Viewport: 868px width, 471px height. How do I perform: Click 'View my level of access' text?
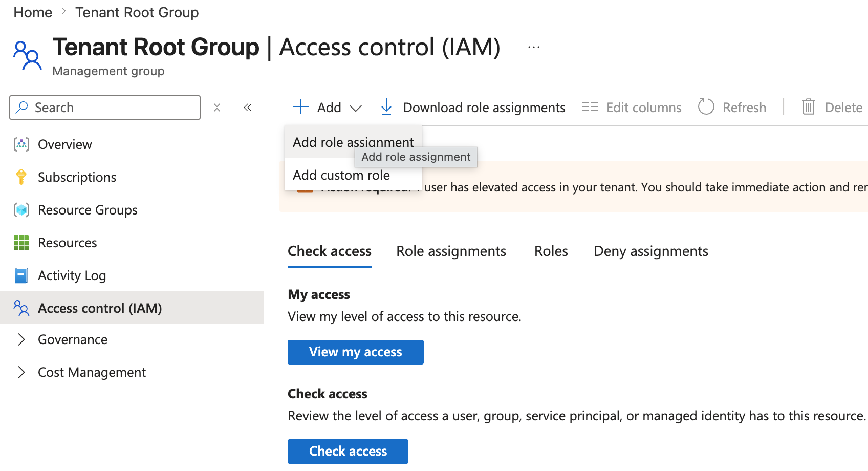(x=404, y=316)
